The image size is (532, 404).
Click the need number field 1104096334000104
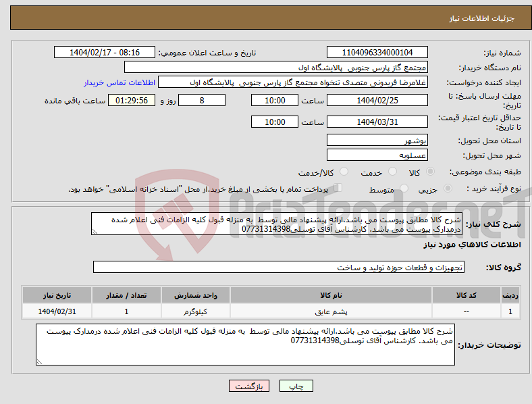click(377, 53)
